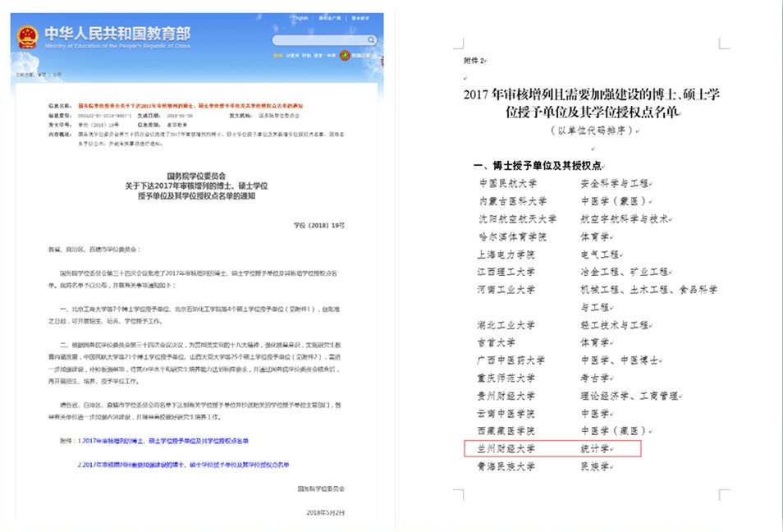
Task: Click the 中国民航大学 list entry
Action: click(506, 183)
